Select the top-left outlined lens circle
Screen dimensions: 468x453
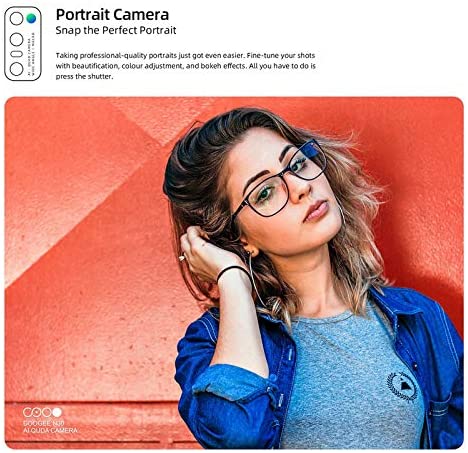pyautogui.click(x=16, y=19)
